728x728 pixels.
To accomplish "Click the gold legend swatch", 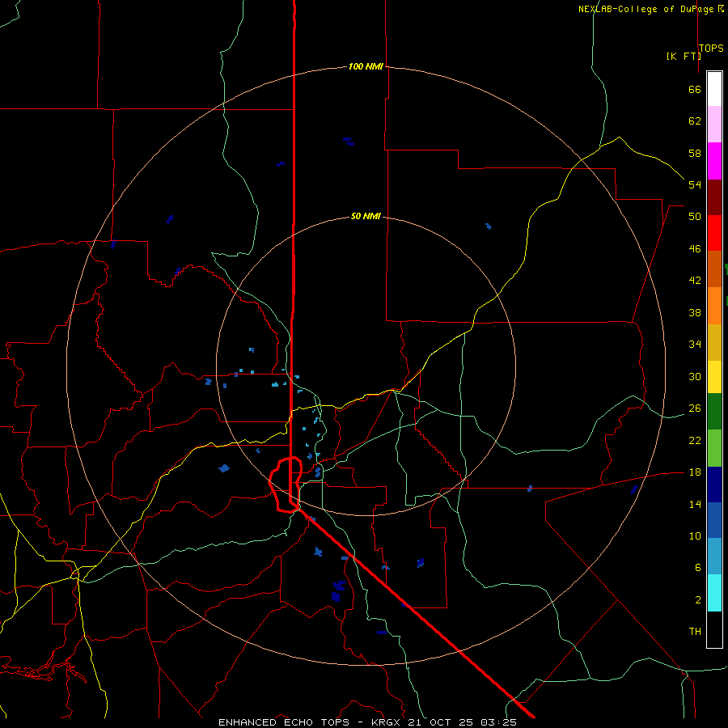I will (x=714, y=342).
